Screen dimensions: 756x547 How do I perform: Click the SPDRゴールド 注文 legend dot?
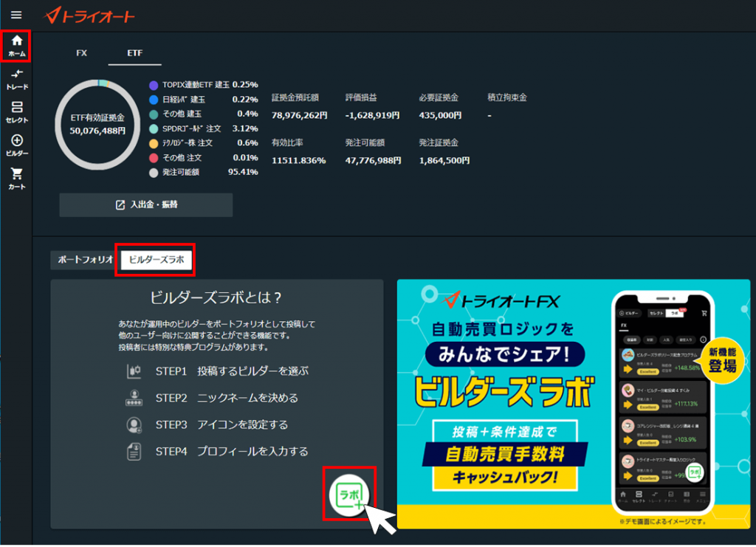click(x=154, y=128)
